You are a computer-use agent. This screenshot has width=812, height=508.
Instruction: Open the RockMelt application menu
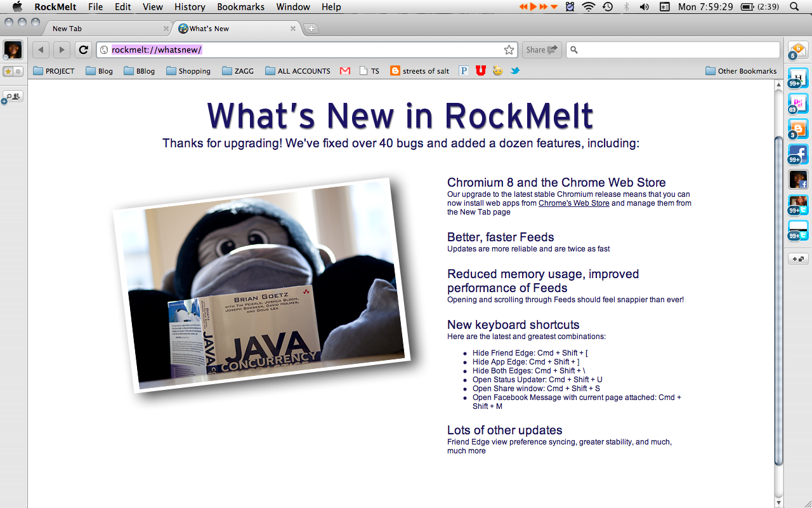55,7
